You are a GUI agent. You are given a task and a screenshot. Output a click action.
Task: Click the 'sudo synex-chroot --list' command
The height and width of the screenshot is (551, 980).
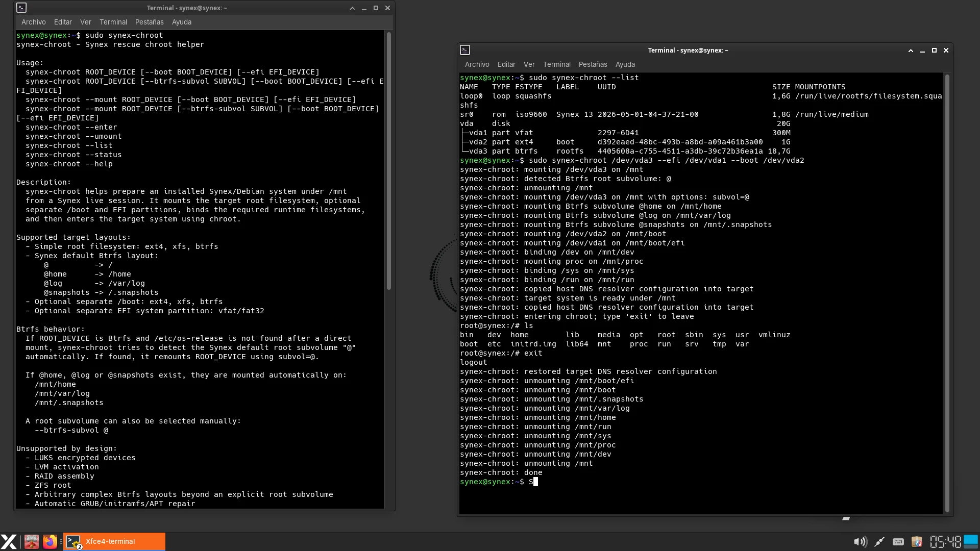583,78
